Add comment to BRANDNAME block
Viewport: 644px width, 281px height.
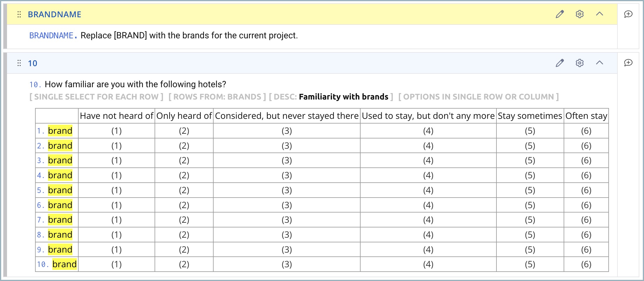coord(628,14)
